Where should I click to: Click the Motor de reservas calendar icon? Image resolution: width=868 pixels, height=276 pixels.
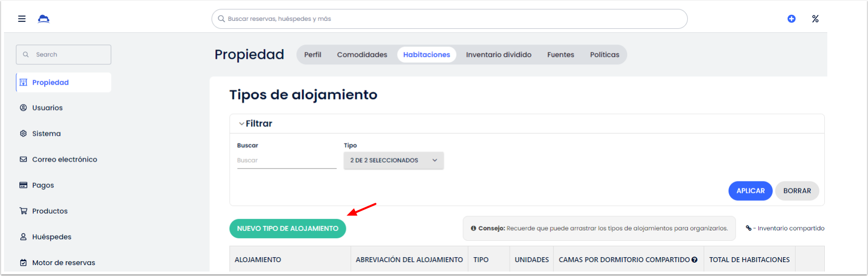pos(23,263)
